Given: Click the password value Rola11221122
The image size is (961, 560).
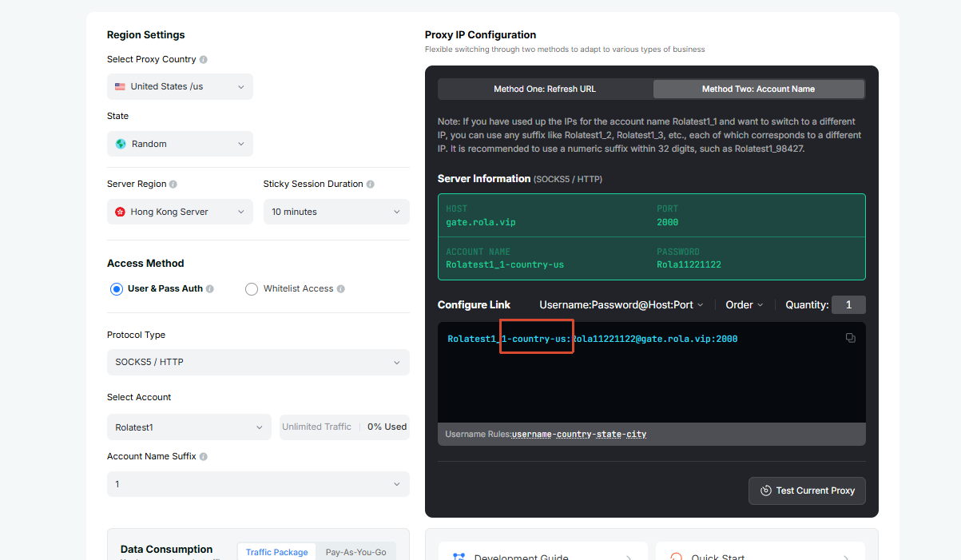Looking at the screenshot, I should click(689, 264).
